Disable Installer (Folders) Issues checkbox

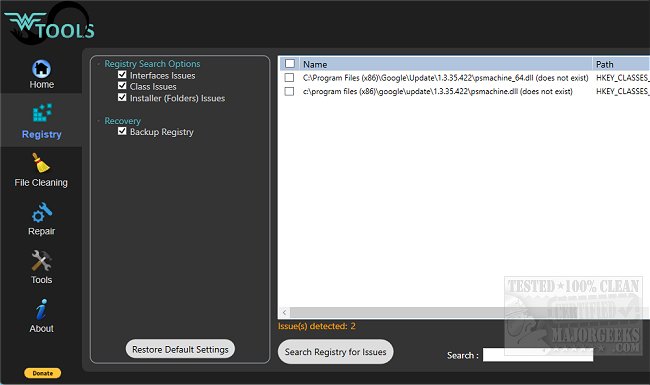(122, 97)
